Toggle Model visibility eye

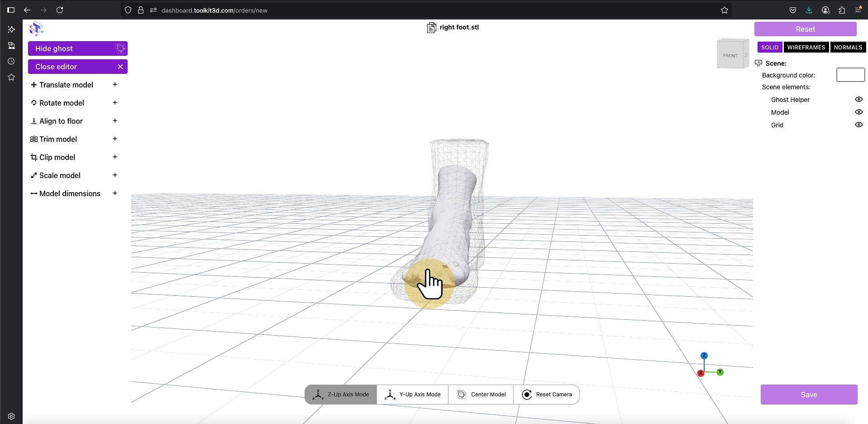click(858, 112)
